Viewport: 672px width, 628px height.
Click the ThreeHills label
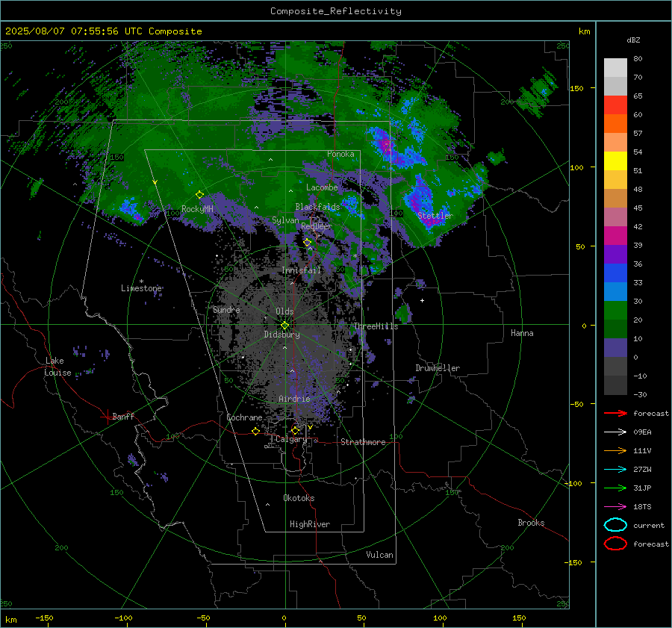(376, 326)
